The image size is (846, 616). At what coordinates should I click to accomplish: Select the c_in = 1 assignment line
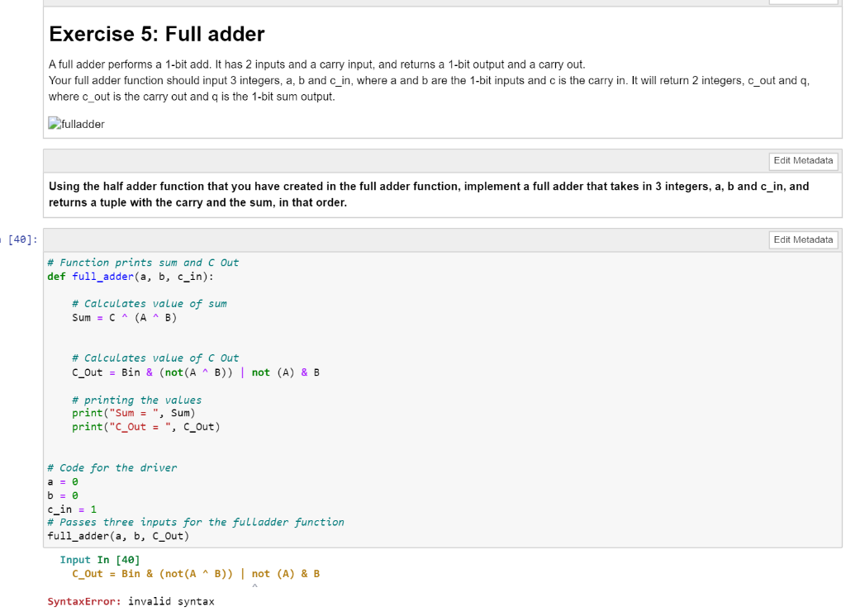click(x=69, y=508)
